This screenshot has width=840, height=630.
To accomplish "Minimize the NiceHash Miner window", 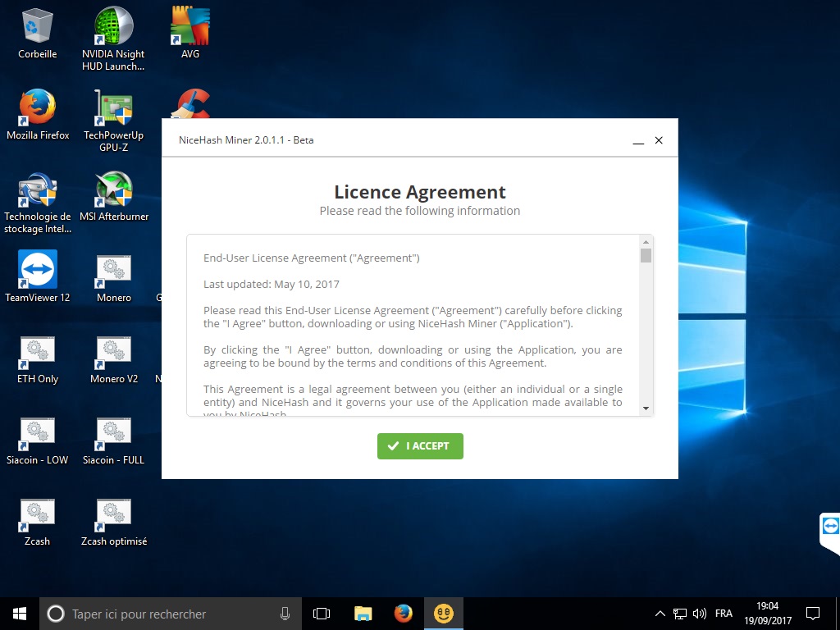I will 638,140.
